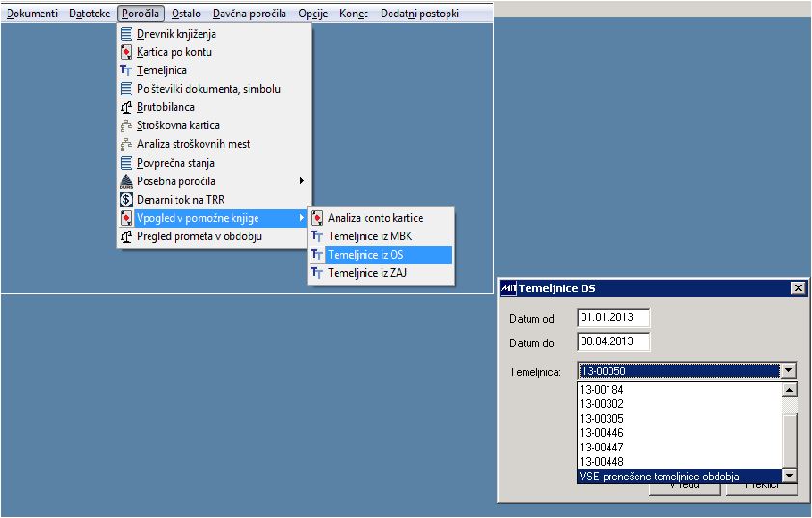Click the Posebna poročila pyramid icon
Viewport: 812px width, 518px height.
point(126,181)
